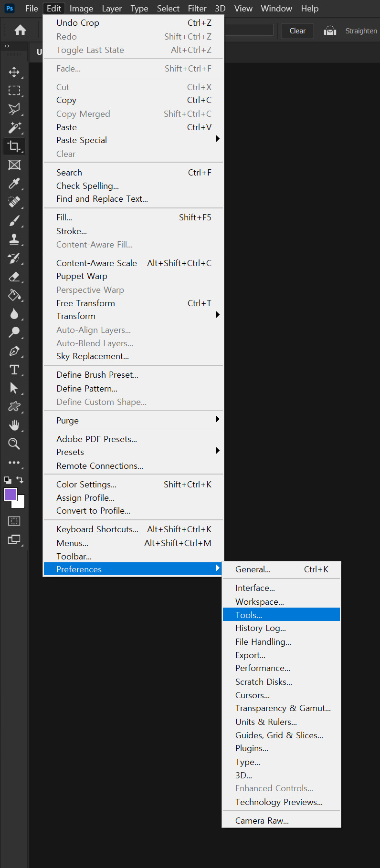
Task: Select the Brush tool
Action: (14, 221)
